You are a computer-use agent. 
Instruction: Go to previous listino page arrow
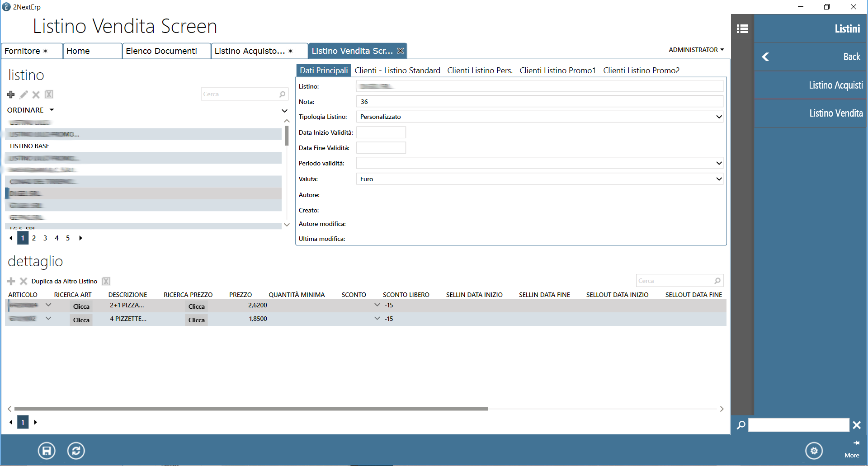pos(11,238)
